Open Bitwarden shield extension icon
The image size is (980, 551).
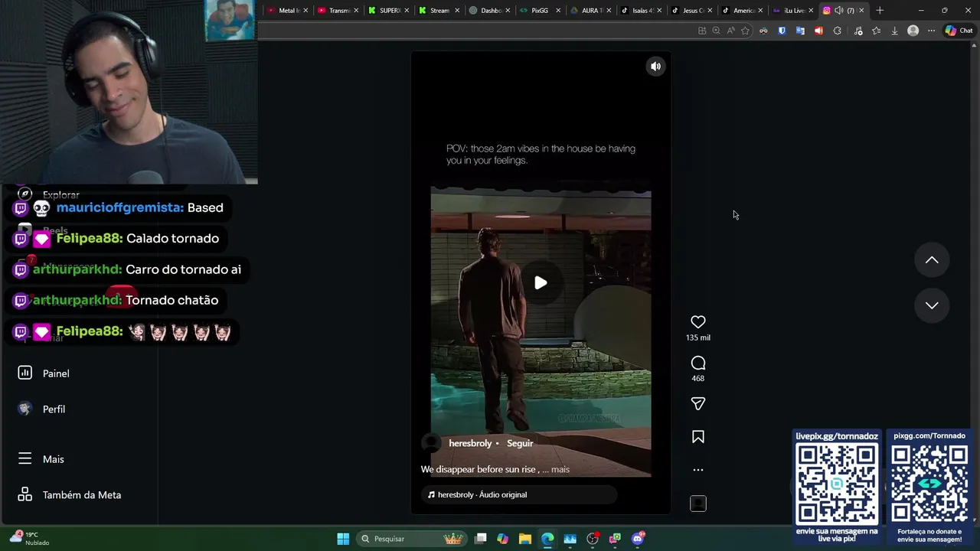(x=782, y=31)
